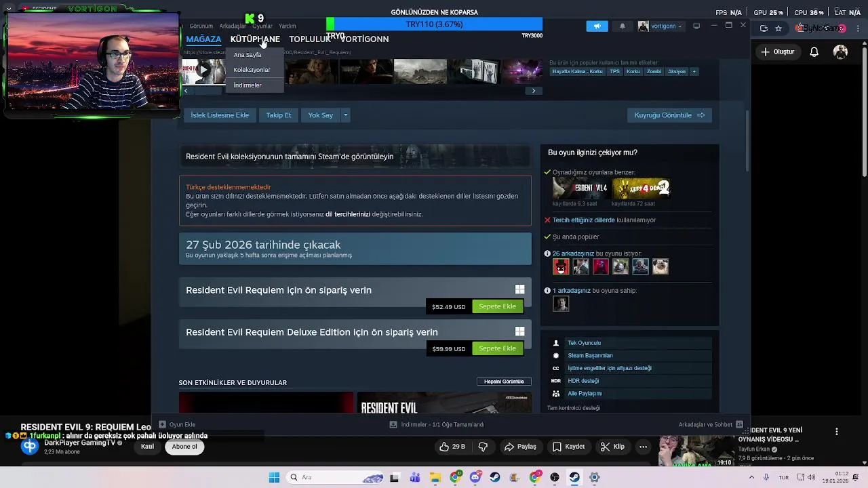Click the HDR desteği icon
Screen dimensions: 868x488
[x=556, y=381]
